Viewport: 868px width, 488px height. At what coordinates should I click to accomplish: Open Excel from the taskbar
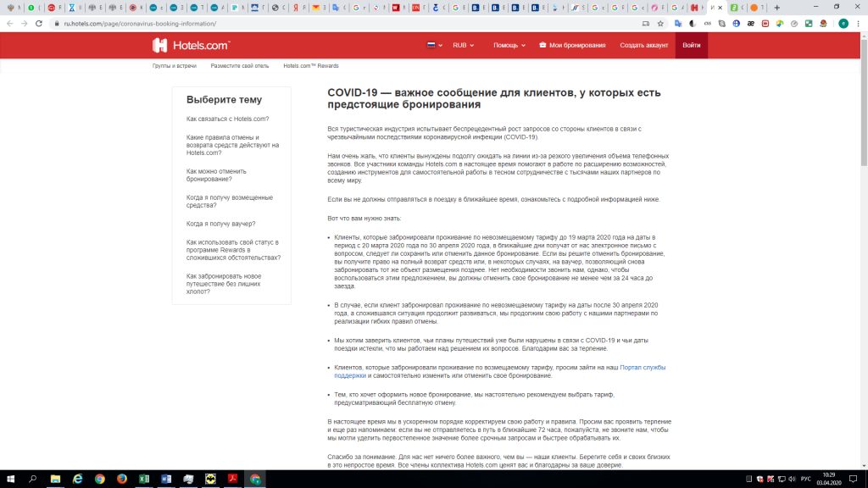144,479
